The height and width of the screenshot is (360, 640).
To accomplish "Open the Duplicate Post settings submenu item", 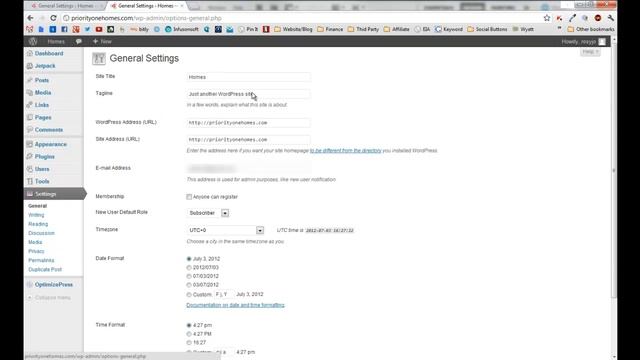I will tap(45, 269).
